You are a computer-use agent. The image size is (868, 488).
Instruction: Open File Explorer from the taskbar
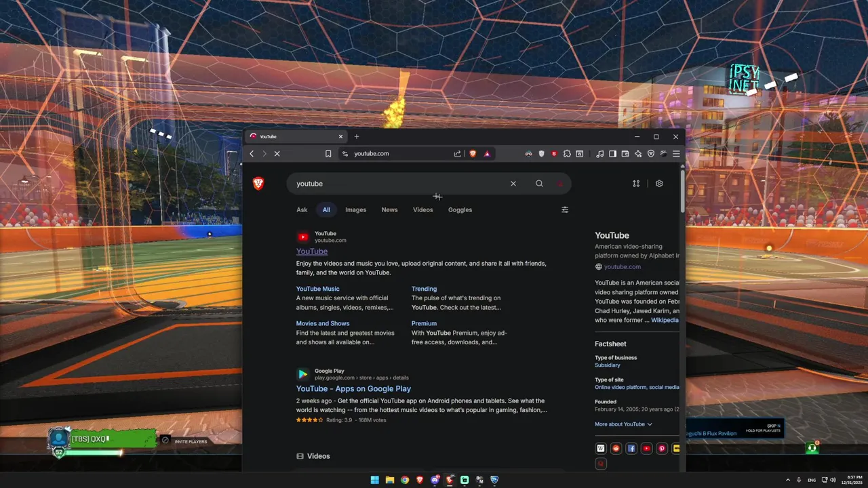[x=390, y=480]
